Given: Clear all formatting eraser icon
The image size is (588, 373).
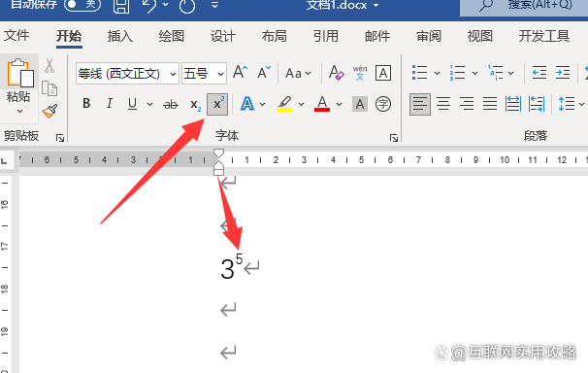Looking at the screenshot, I should tap(336, 73).
